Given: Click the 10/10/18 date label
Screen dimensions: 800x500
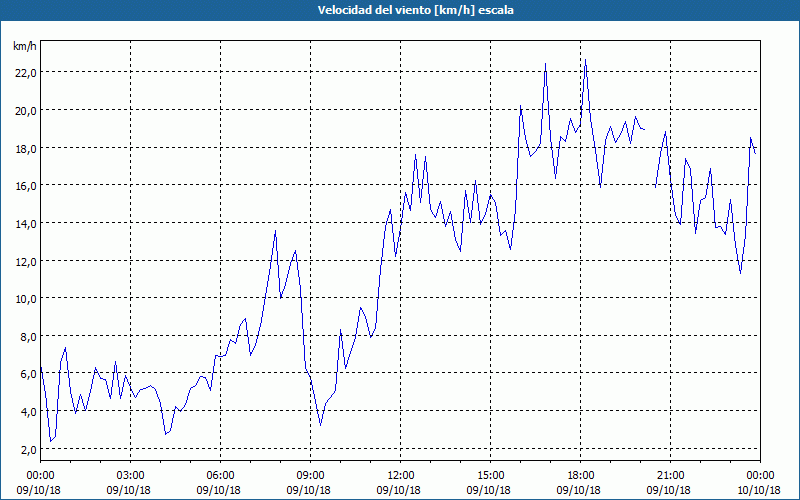Looking at the screenshot, I should pyautogui.click(x=759, y=490).
